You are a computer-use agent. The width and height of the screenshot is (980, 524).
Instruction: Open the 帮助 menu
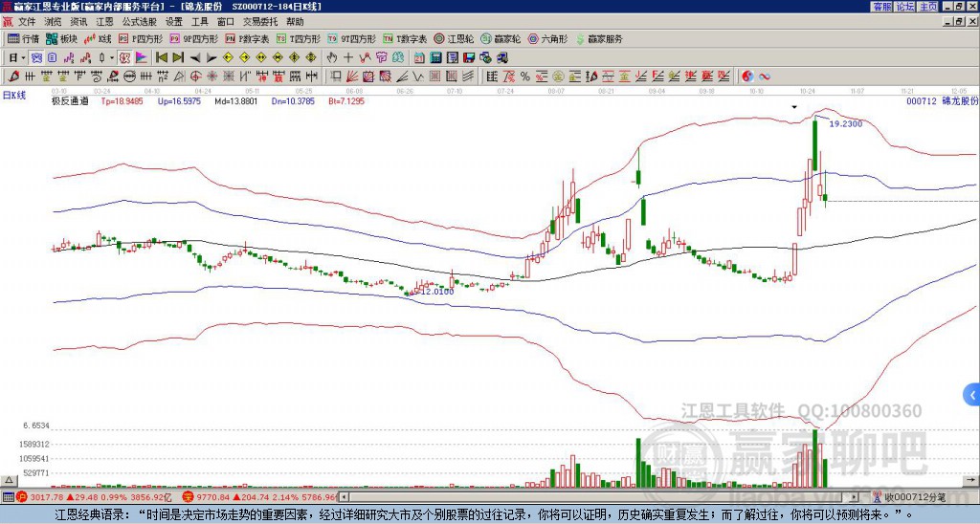click(295, 22)
